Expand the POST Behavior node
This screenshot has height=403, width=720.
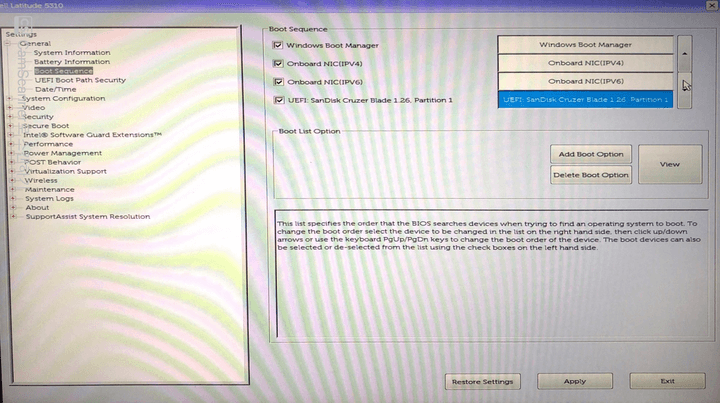[x=12, y=162]
